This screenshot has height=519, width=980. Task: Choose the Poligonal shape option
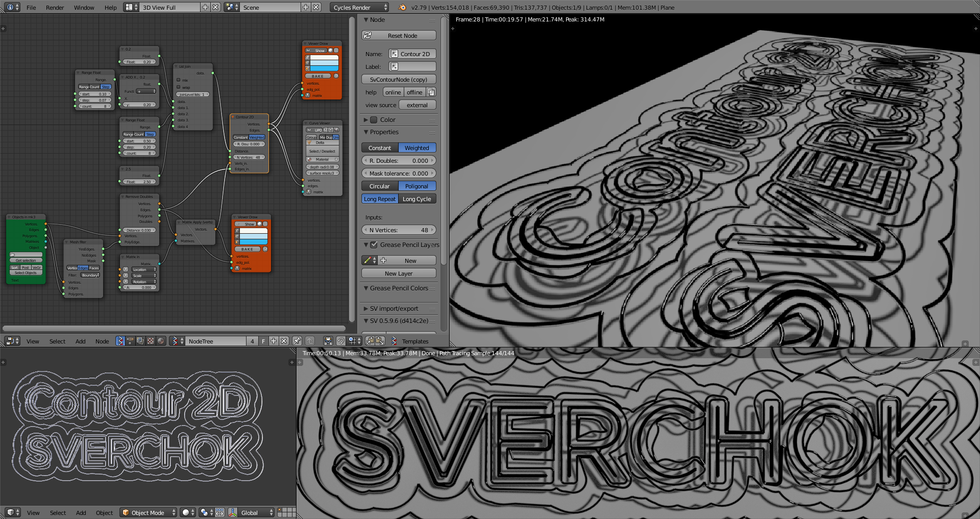417,186
